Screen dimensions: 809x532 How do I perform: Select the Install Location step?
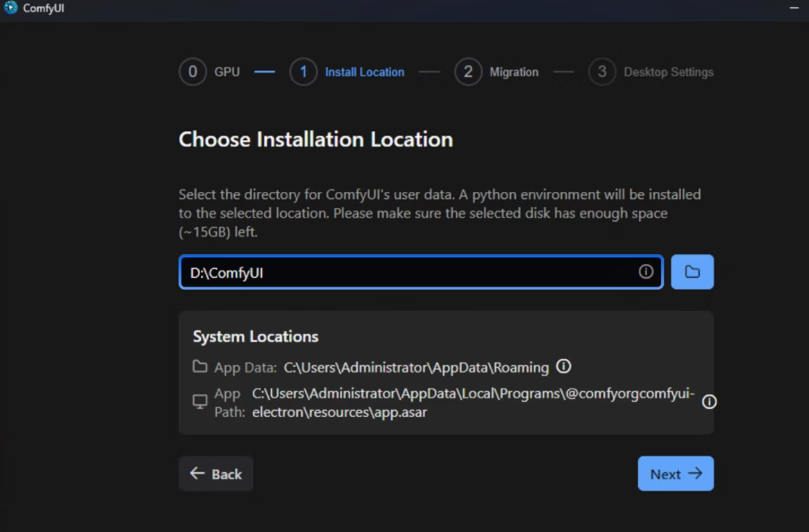pyautogui.click(x=347, y=72)
